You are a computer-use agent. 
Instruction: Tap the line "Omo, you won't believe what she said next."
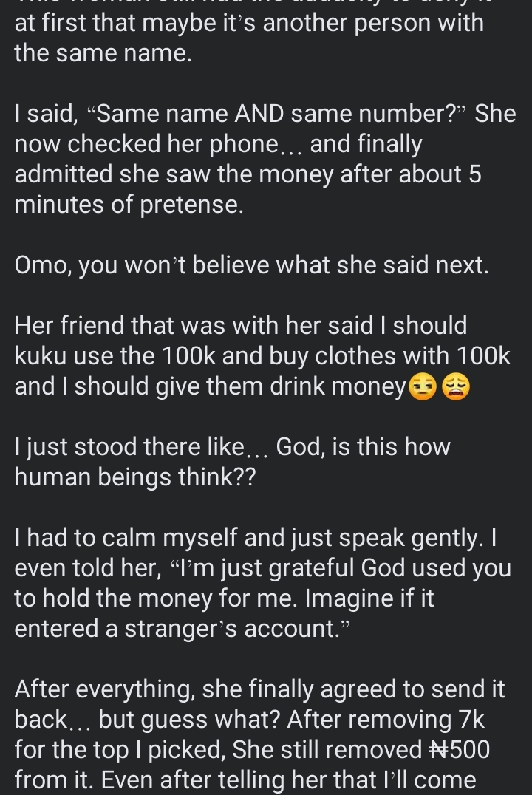coord(251,265)
